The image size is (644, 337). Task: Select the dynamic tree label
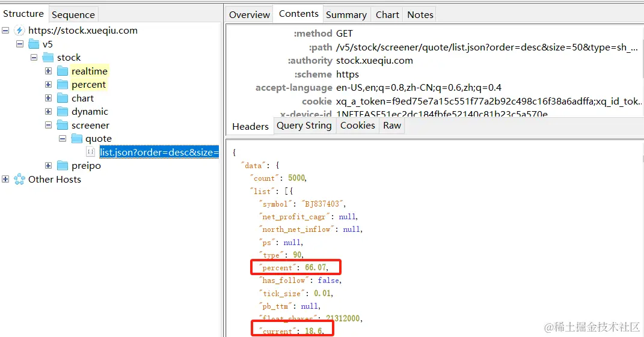(90, 112)
